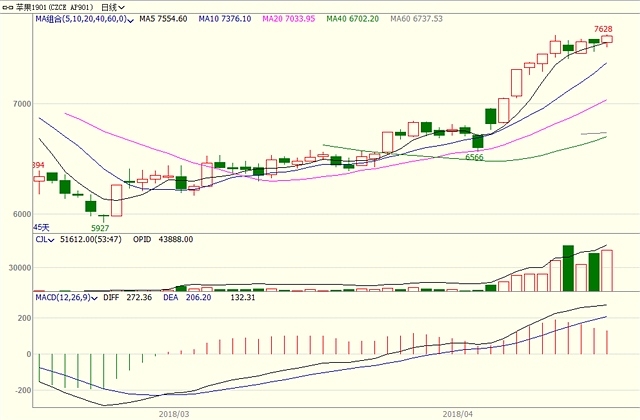Expand the MACD(12,26,9) indicator dropdown
The width and height of the screenshot is (640, 420).
click(66, 298)
